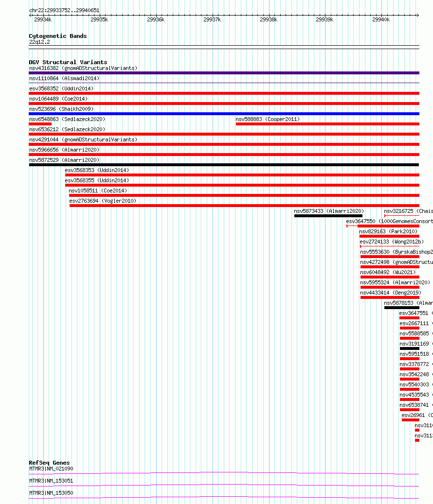Open nsv6048492 (Wu2021) variant
433x504 pixels.
click(388, 272)
